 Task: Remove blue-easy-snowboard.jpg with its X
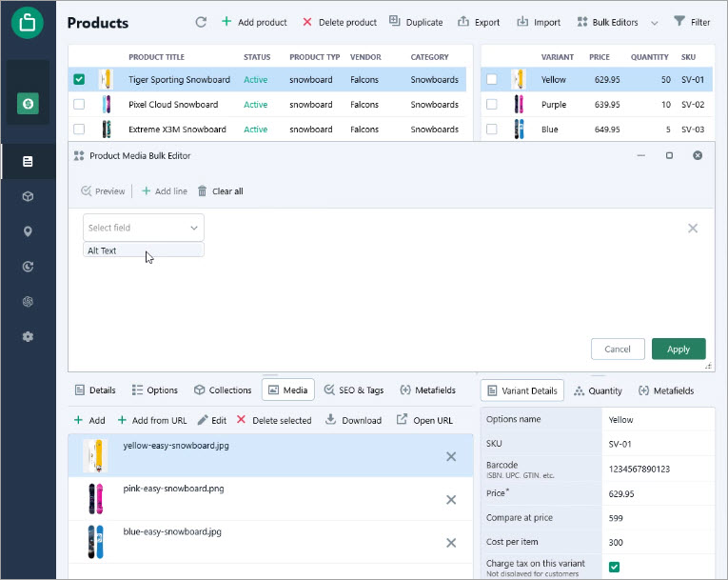tap(451, 543)
